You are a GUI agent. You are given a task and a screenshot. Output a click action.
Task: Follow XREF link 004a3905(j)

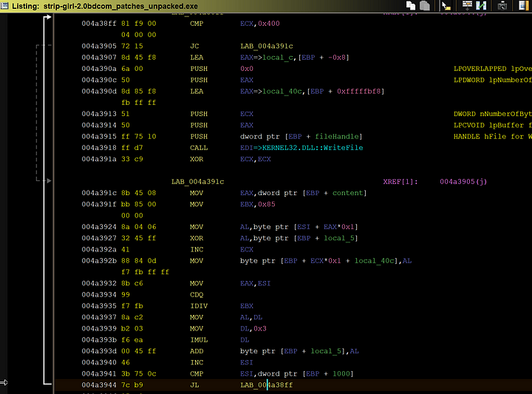(x=463, y=182)
